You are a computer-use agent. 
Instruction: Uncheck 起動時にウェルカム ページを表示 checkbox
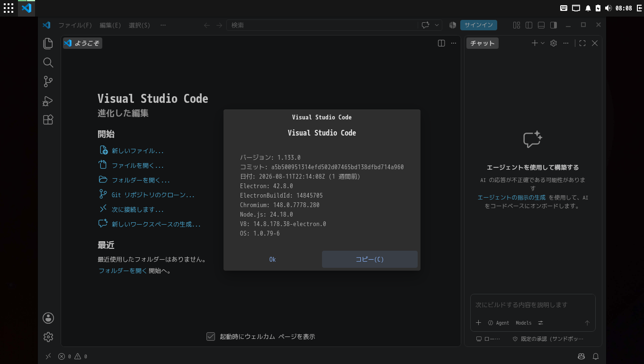tap(211, 337)
